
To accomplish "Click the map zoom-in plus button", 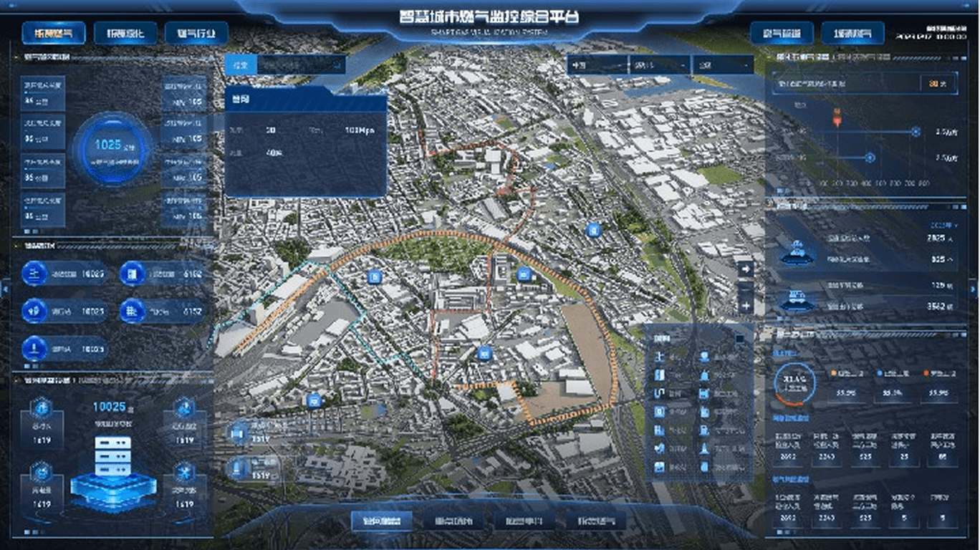I will [746, 306].
